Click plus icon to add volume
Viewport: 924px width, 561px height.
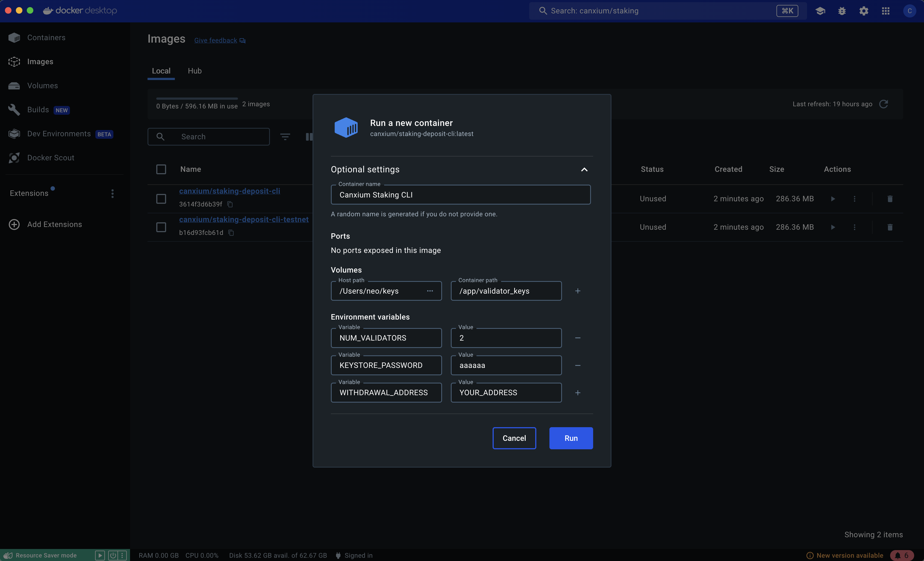(x=578, y=291)
